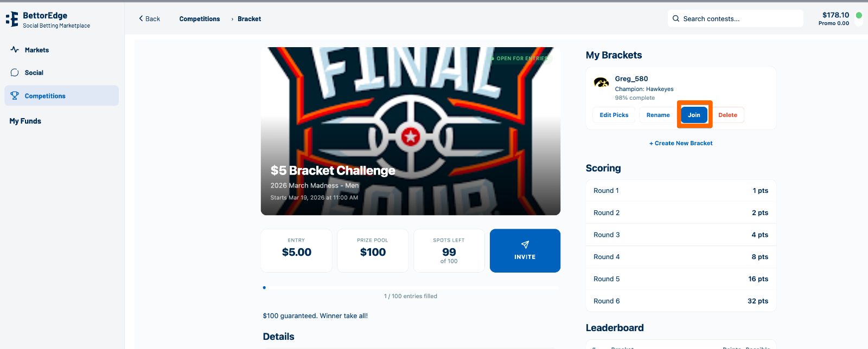Click the Hawkeyes team logo
The height and width of the screenshot is (349, 868).
601,83
